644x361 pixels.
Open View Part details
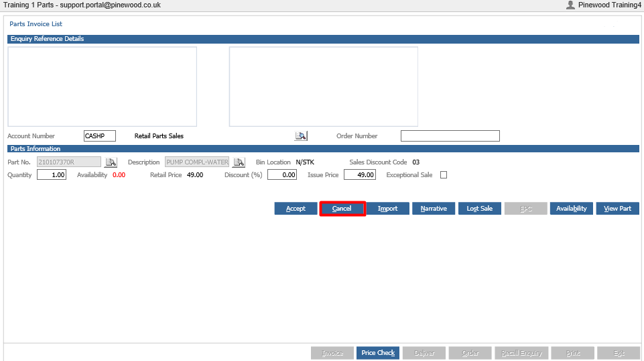(617, 209)
